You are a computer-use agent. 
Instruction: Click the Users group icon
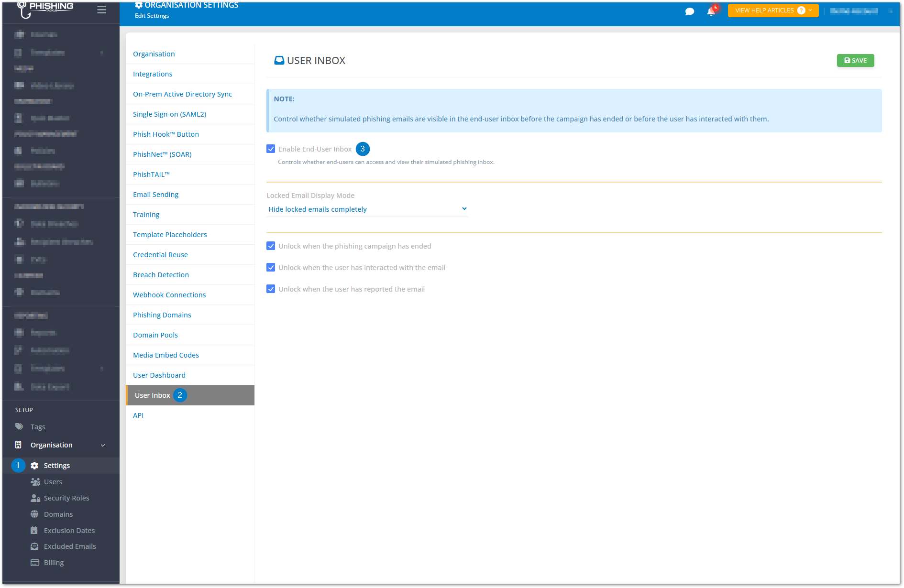tap(35, 481)
